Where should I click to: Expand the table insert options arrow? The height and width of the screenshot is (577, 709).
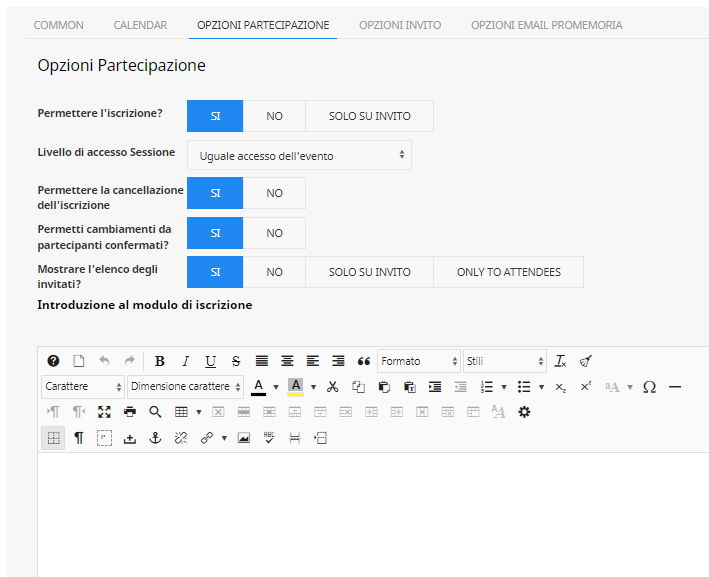[199, 412]
